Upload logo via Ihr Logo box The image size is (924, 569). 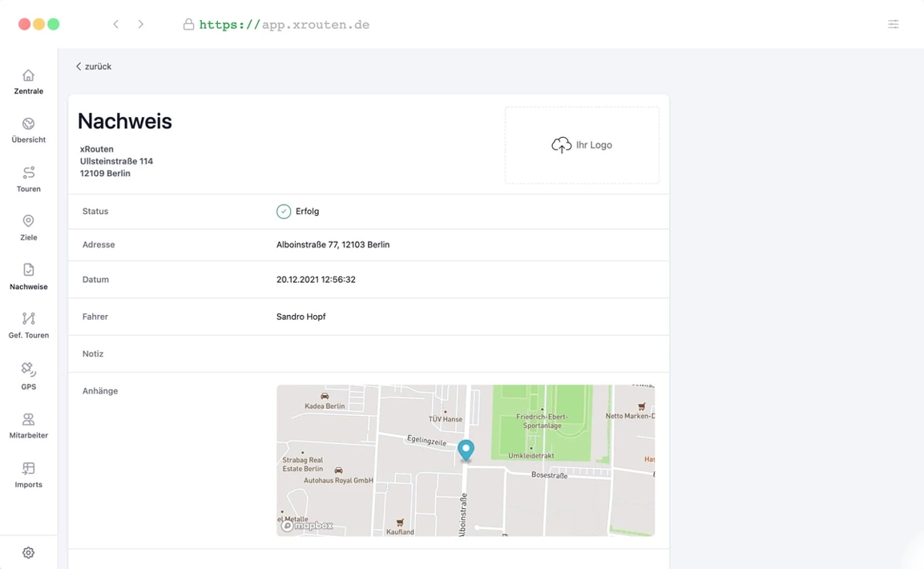coord(582,145)
